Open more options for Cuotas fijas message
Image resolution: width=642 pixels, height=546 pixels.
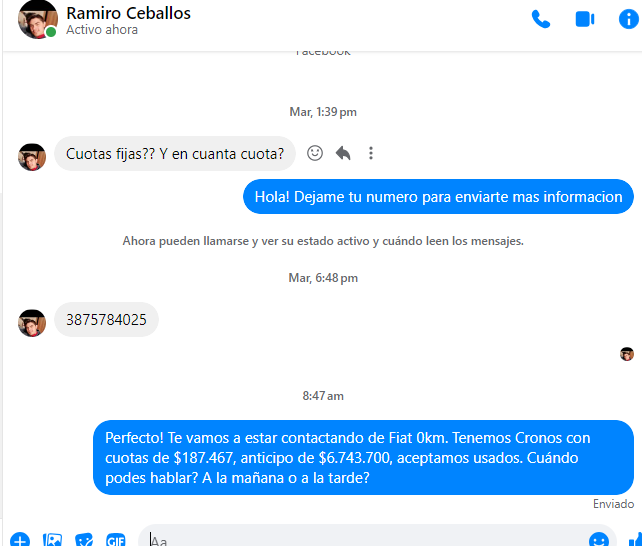click(x=371, y=153)
